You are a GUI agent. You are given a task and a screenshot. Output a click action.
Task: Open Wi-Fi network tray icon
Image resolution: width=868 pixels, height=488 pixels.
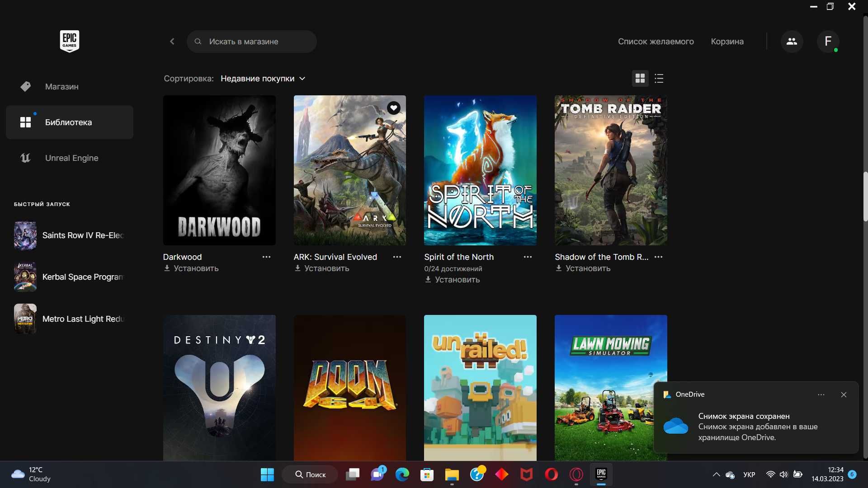(x=771, y=474)
